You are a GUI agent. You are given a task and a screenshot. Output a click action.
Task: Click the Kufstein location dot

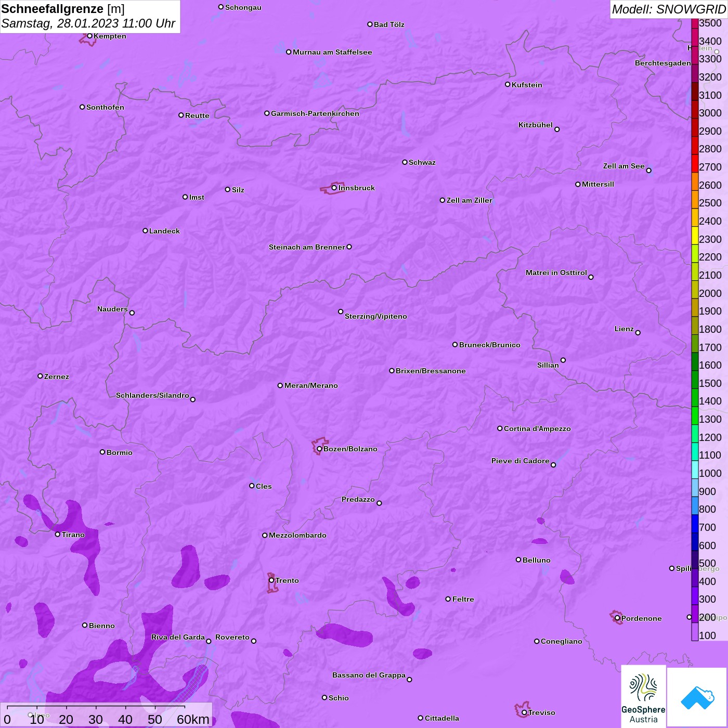508,84
